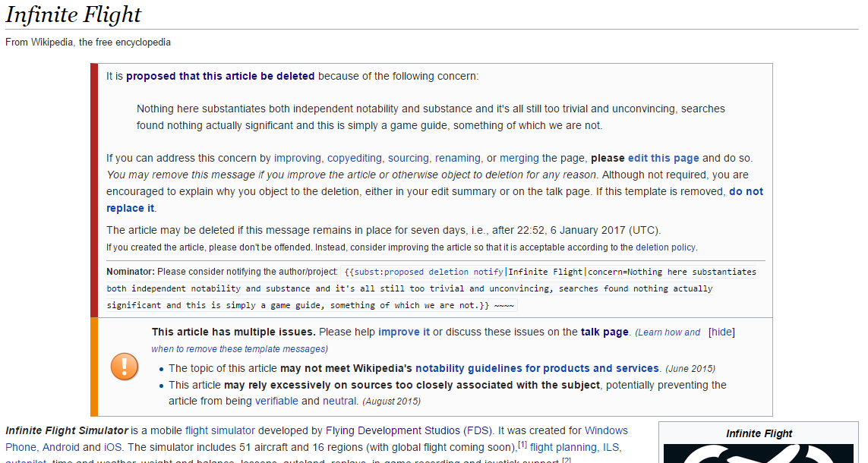Click 'improve it' in issues box
Viewport: 868px width, 463px height.
click(403, 332)
